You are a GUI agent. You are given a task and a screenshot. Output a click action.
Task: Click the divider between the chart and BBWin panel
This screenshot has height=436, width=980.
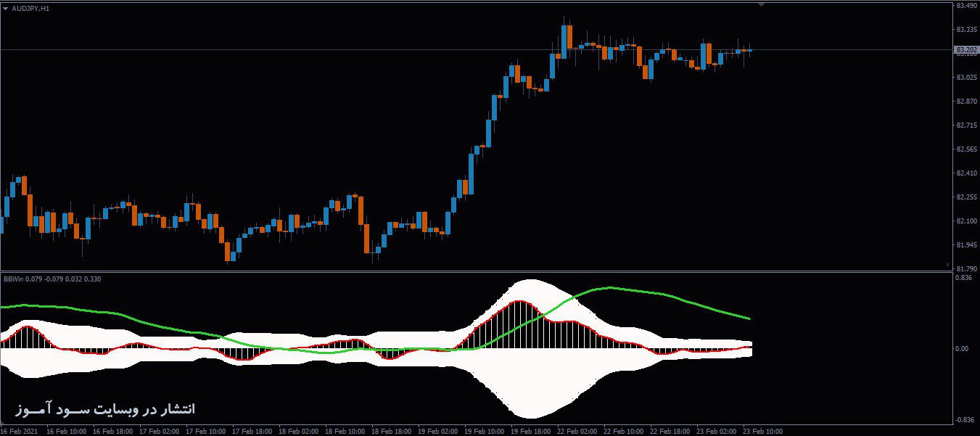point(475,272)
